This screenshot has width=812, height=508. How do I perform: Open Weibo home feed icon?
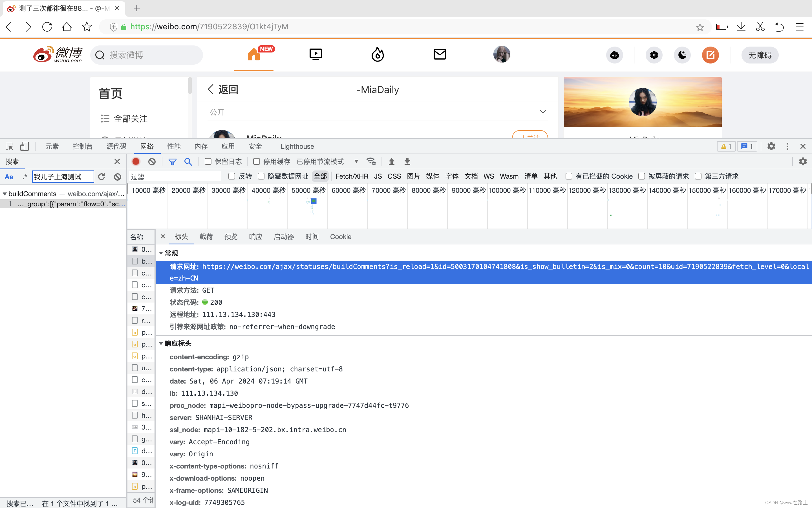[254, 54]
